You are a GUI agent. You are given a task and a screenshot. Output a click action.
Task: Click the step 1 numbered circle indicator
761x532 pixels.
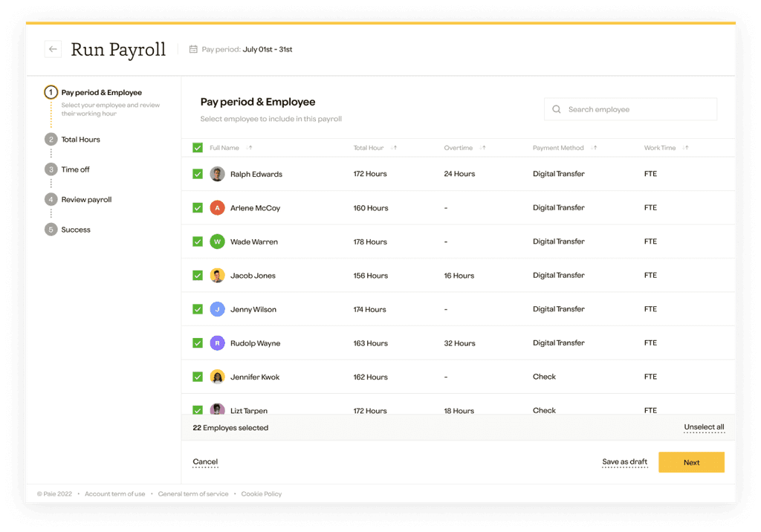tap(51, 91)
